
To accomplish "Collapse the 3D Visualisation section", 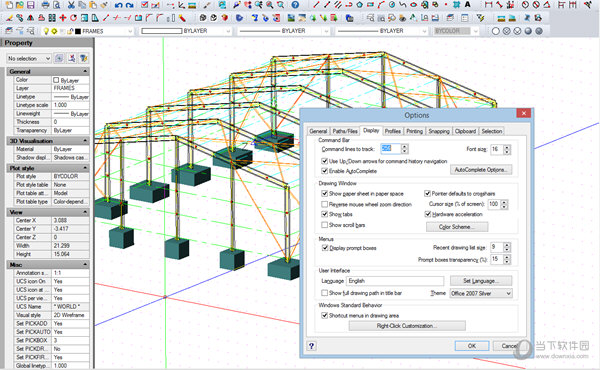I will tap(85, 141).
